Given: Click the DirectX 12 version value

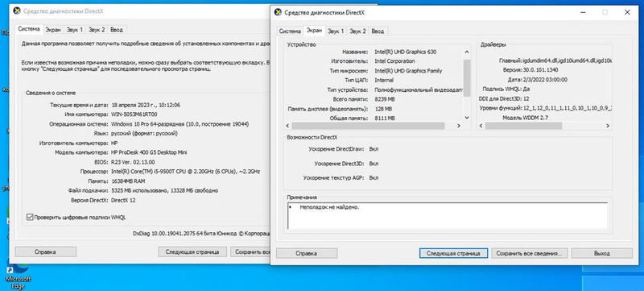Looking at the screenshot, I should 123,200.
